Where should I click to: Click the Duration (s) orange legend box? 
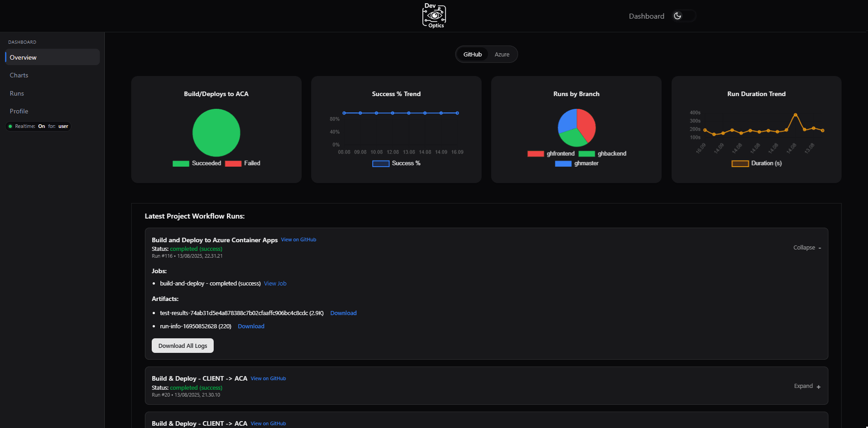point(740,164)
